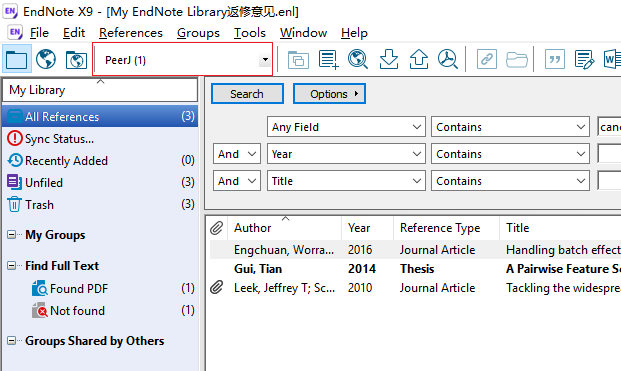
Task: Open the References menu
Action: 131,33
